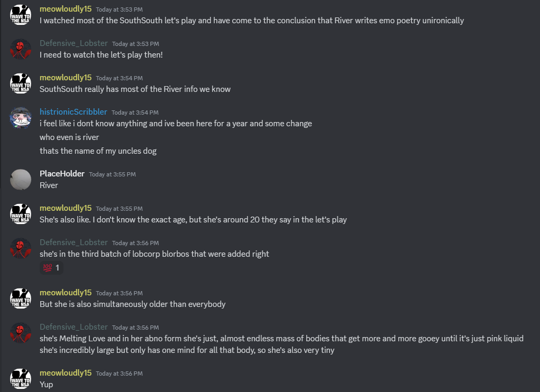
Task: Click Defensive_Lobster's avatar beside the Melting Love message
Action: (x=21, y=333)
